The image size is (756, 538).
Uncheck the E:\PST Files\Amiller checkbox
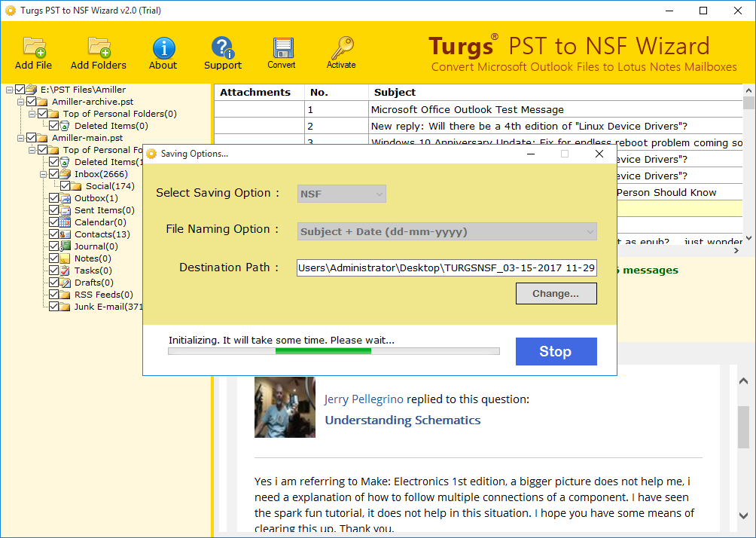[20, 90]
